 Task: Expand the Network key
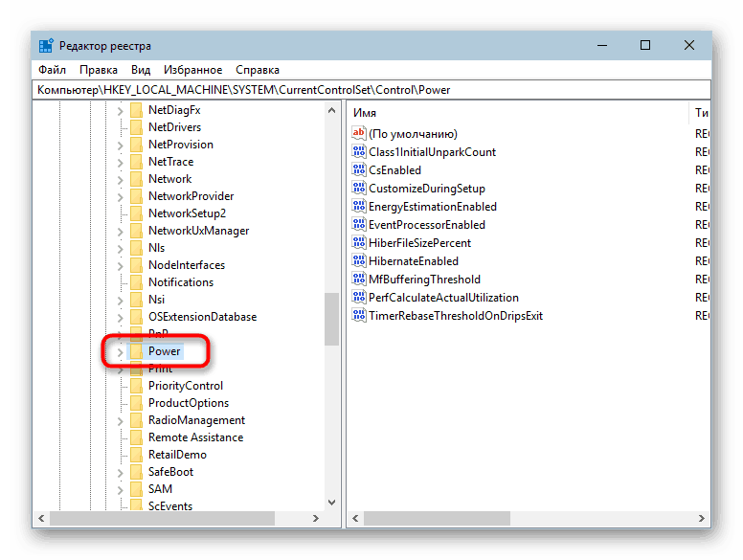tap(120, 180)
